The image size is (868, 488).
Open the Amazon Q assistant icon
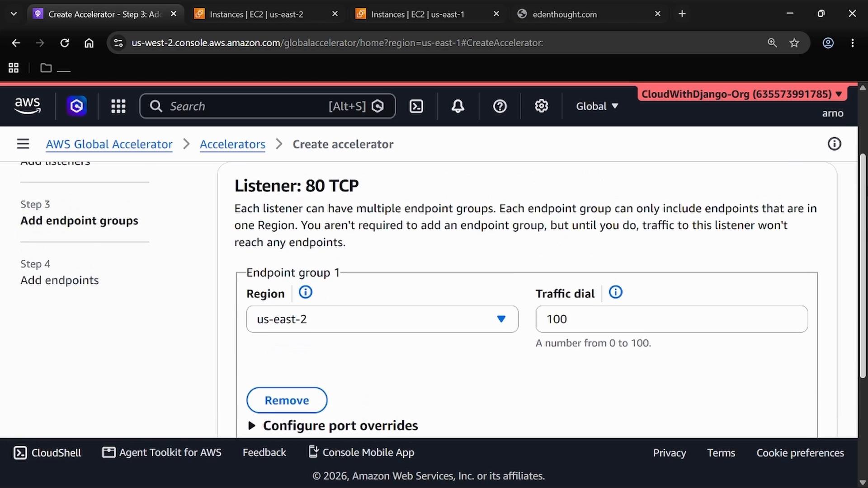[x=76, y=106]
